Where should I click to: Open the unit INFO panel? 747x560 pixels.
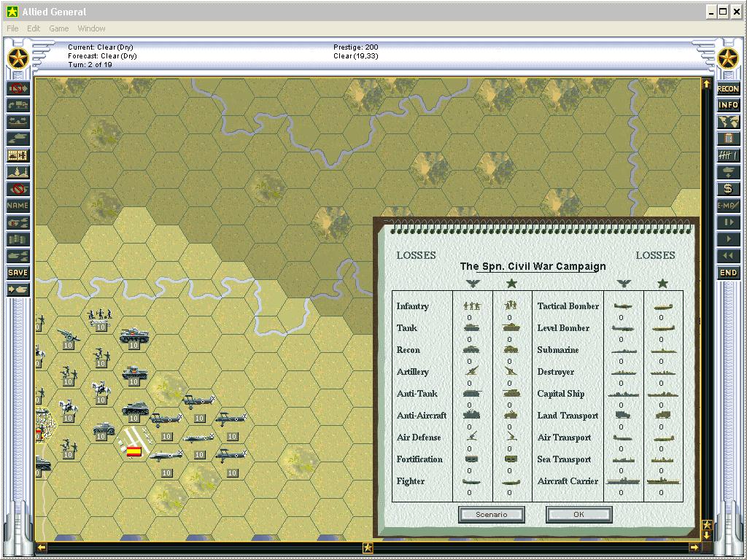click(x=728, y=106)
